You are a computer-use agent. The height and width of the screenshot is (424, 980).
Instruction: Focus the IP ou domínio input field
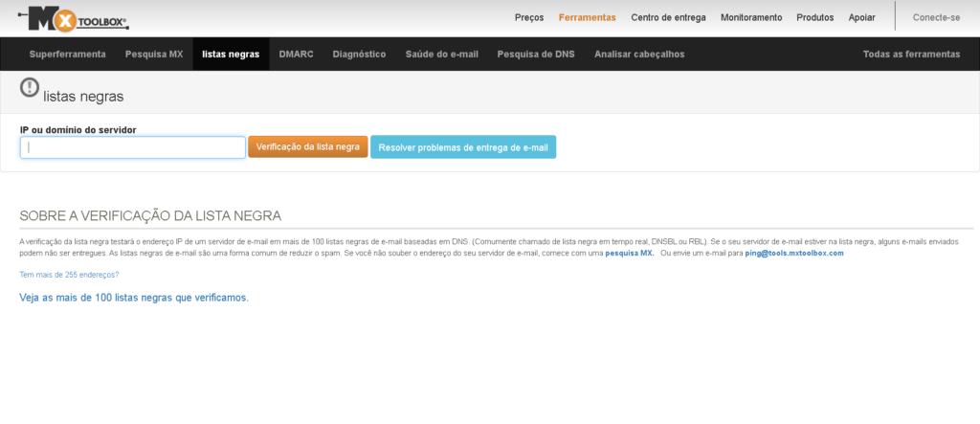(x=133, y=147)
